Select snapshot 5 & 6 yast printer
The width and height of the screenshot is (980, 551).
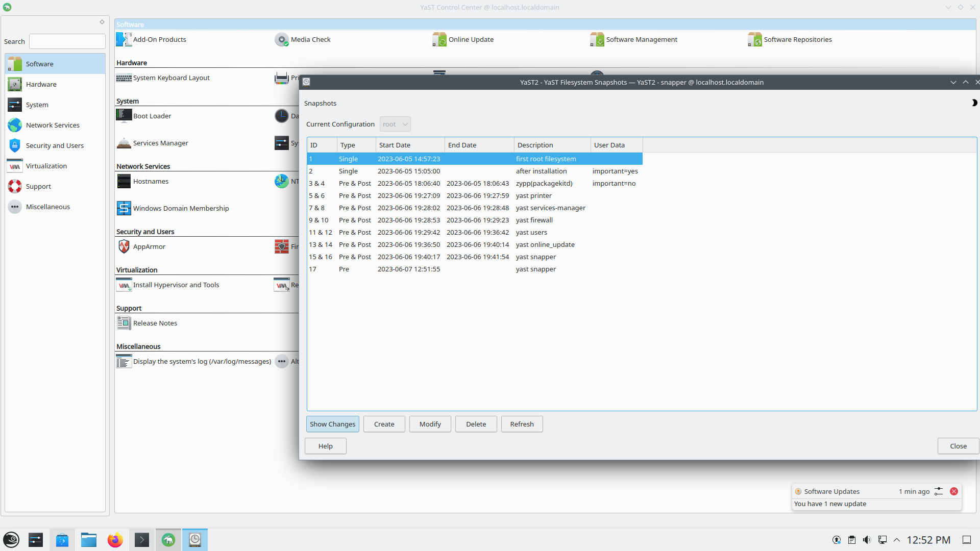[475, 195]
